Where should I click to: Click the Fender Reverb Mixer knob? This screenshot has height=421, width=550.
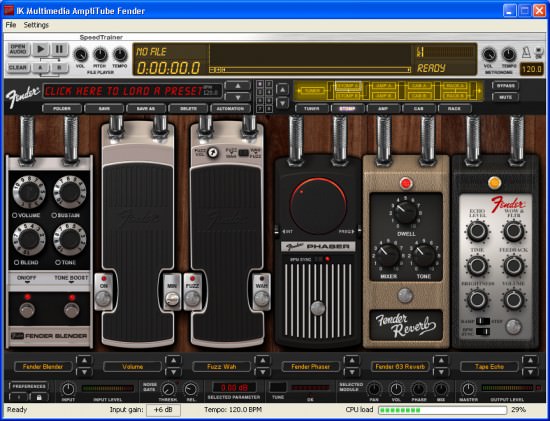388,255
